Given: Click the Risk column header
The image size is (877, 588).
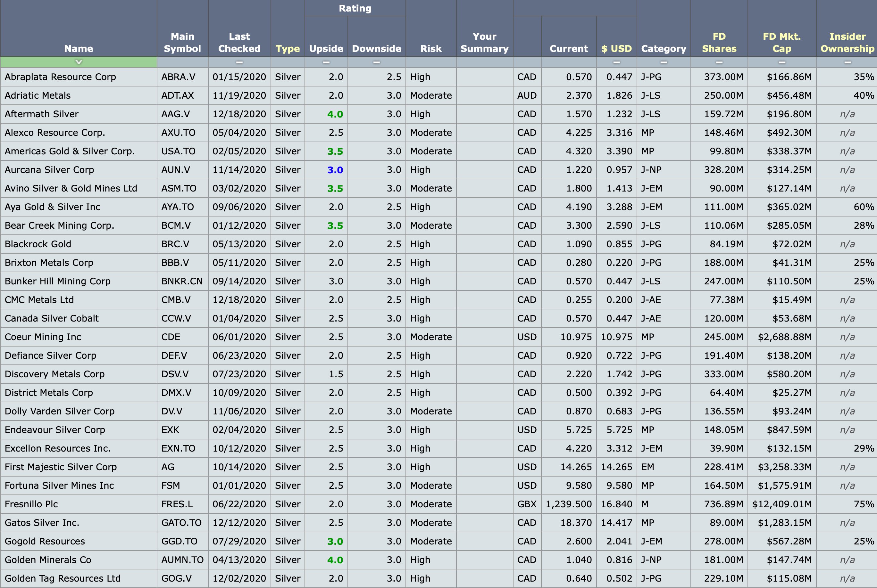Looking at the screenshot, I should click(x=431, y=49).
